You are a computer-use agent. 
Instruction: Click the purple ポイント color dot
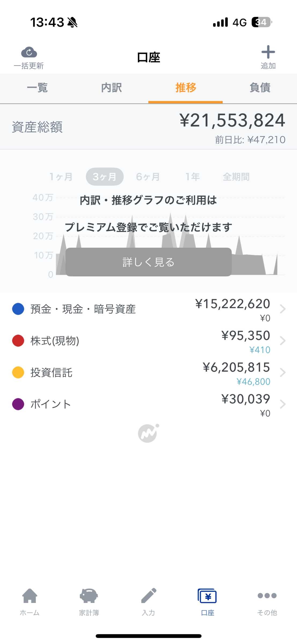pyautogui.click(x=18, y=404)
